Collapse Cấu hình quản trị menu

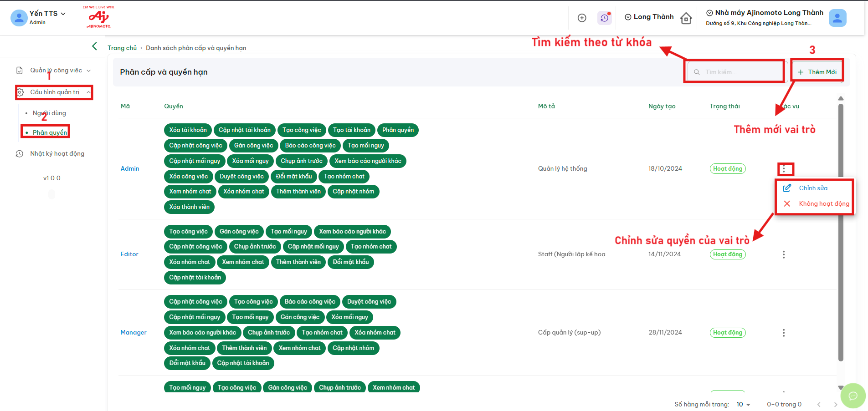[x=55, y=92]
